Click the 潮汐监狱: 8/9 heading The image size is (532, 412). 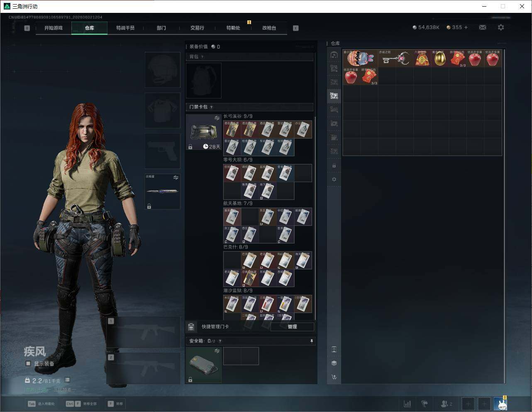tap(238, 291)
